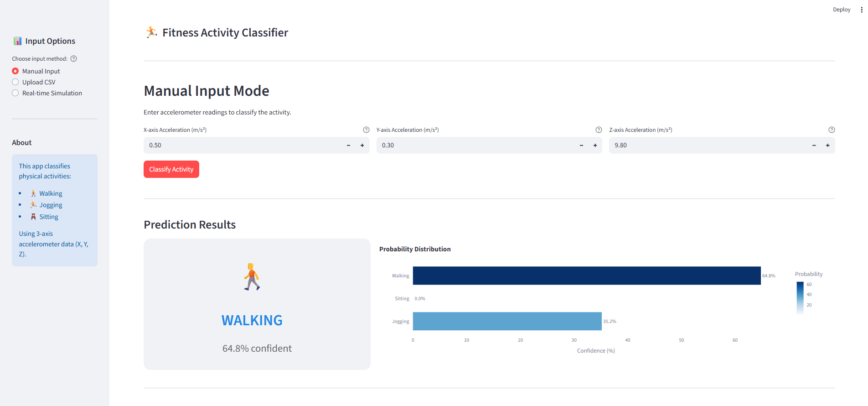Increase the X-axis acceleration with plus

pyautogui.click(x=362, y=146)
